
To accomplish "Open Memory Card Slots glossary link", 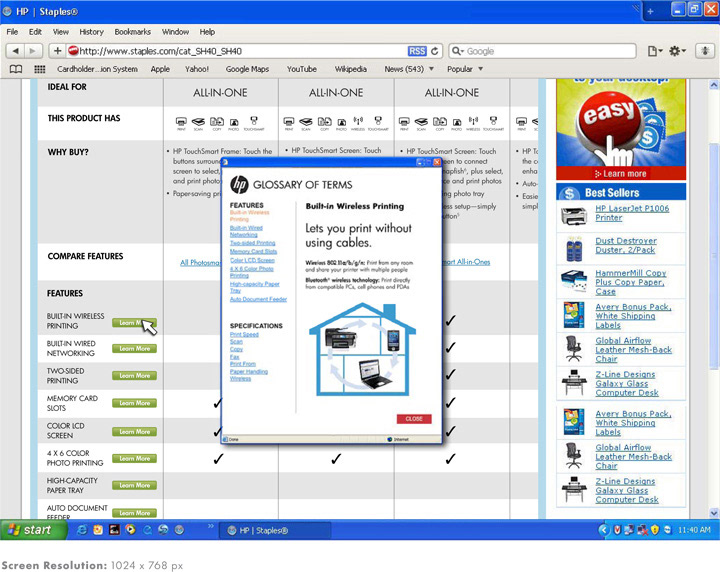I will pos(253,252).
